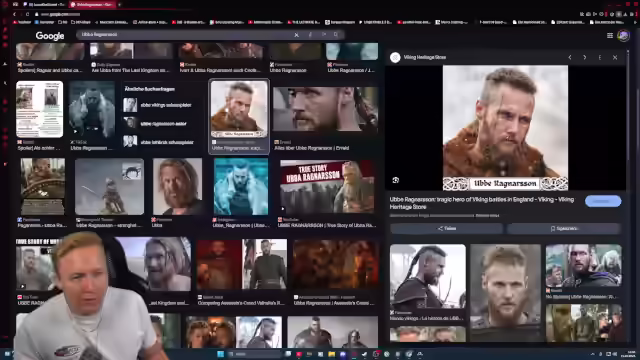
Task: Open related image of braided-hair viking profile
Action: coord(427,276)
